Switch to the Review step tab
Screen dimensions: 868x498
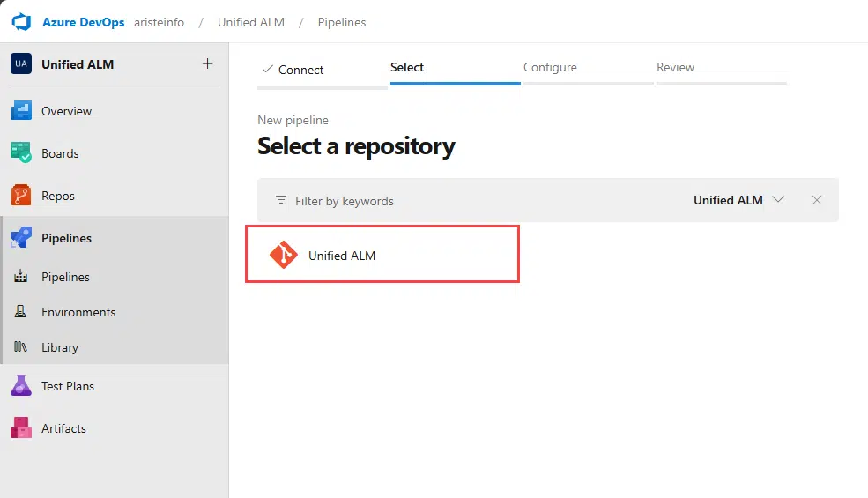675,68
